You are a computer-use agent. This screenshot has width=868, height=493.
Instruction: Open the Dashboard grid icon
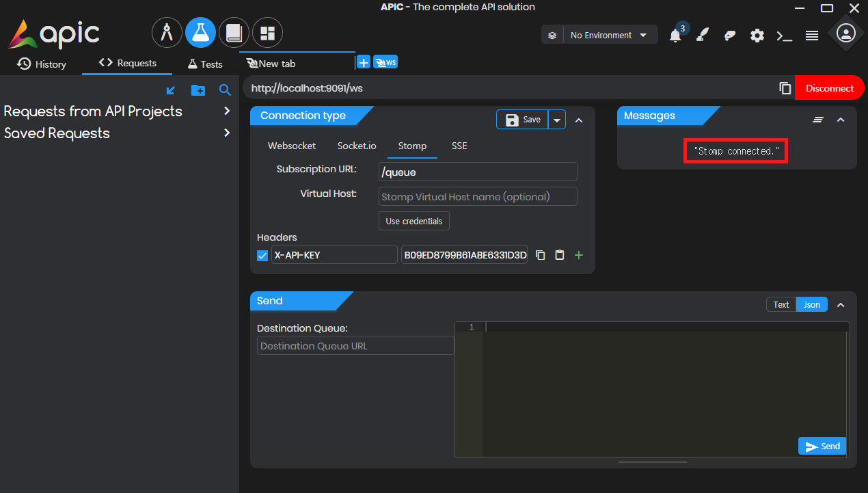(267, 33)
